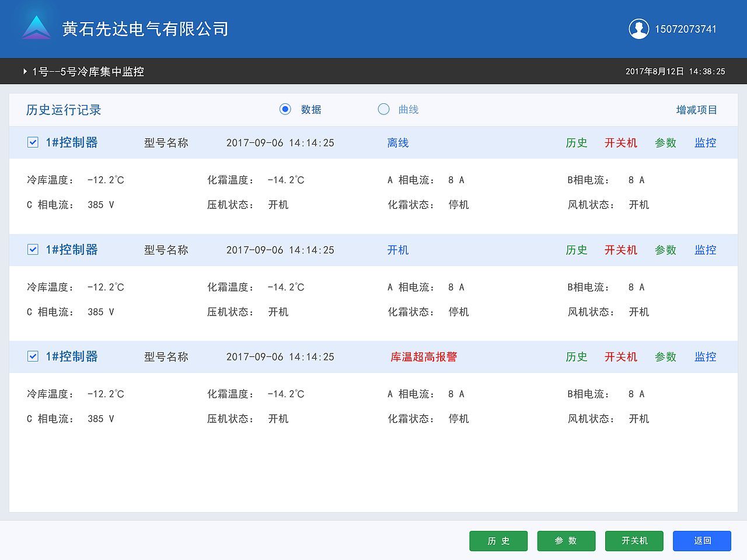This screenshot has height=560, width=747.
Task: Click 监控 on the 库温超高报警 row
Action: pos(705,356)
